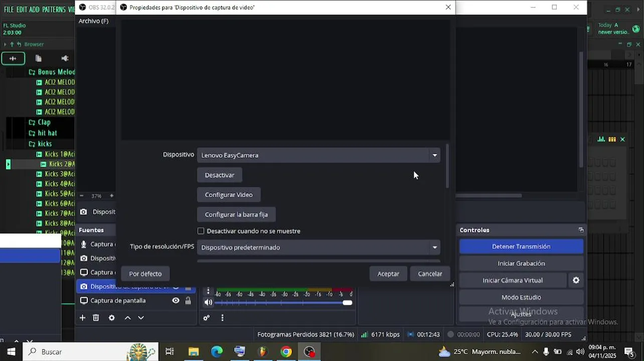Zoom in preview with the plus icon
Viewport: 644px width, 361px height.
[x=111, y=196]
